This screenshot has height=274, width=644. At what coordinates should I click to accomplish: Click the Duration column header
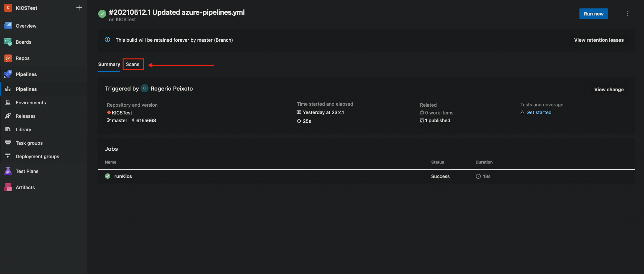coord(484,162)
